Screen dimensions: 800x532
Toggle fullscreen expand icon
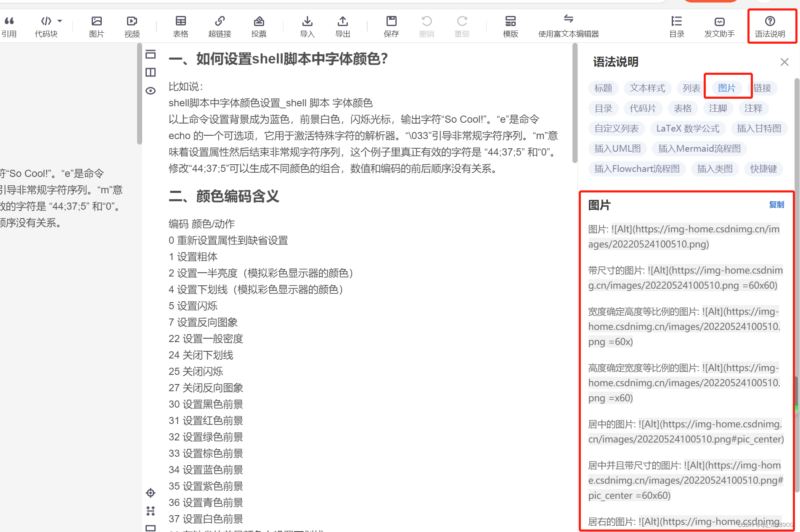pos(151,511)
